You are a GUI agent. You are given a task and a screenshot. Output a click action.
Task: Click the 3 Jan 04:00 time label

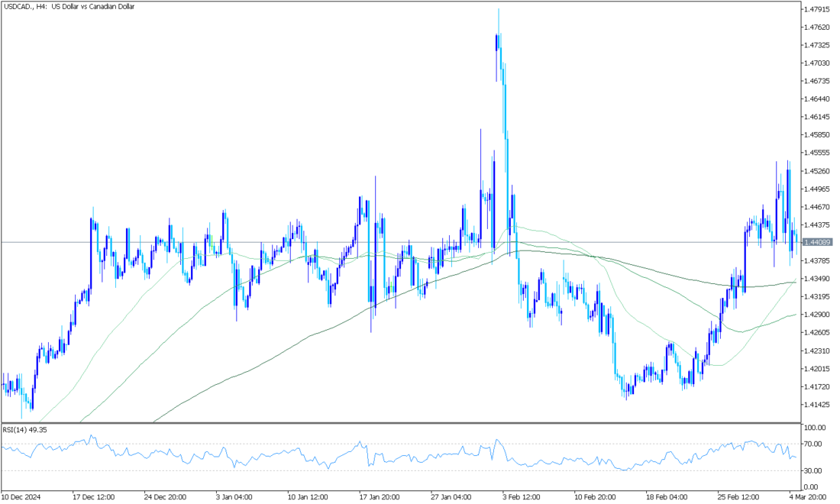click(x=234, y=497)
